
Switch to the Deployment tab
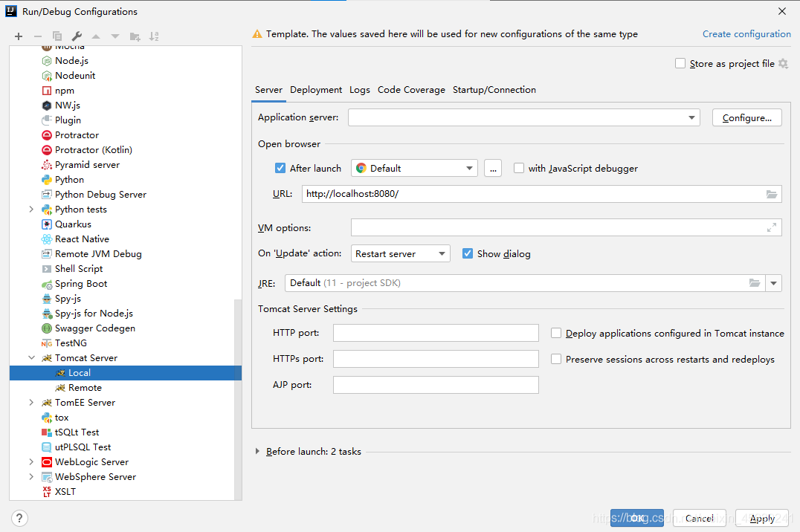[x=316, y=90]
